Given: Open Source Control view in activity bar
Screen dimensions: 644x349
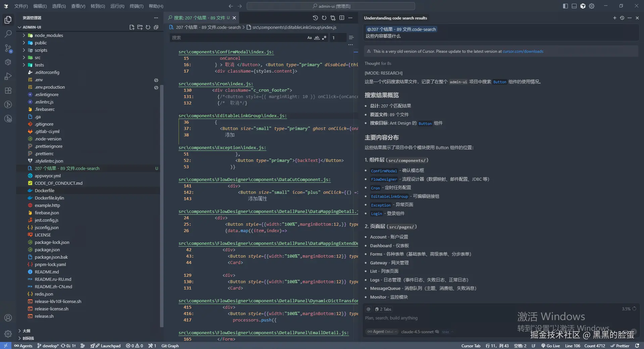Looking at the screenshot, I should tap(8, 48).
